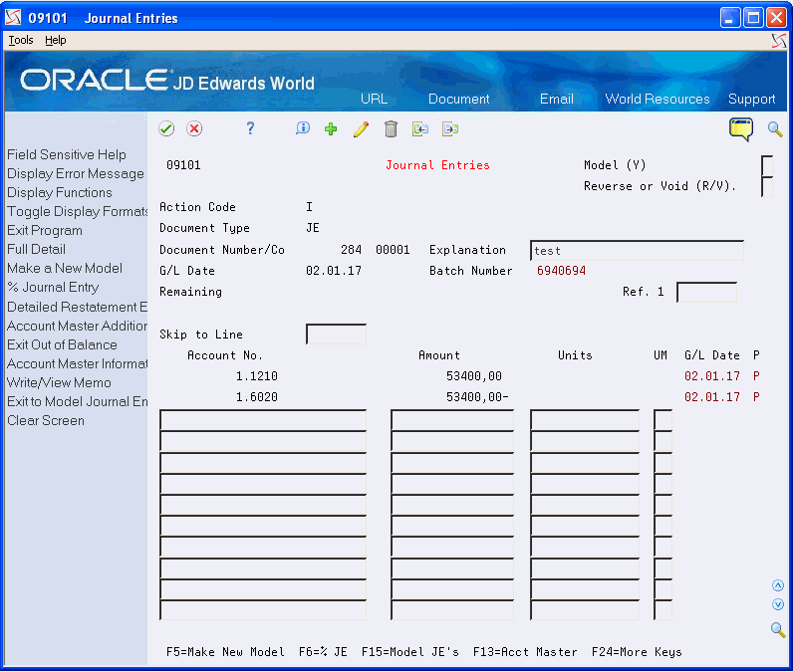Select Display Error Message
This screenshot has height=672, width=793.
76,174
